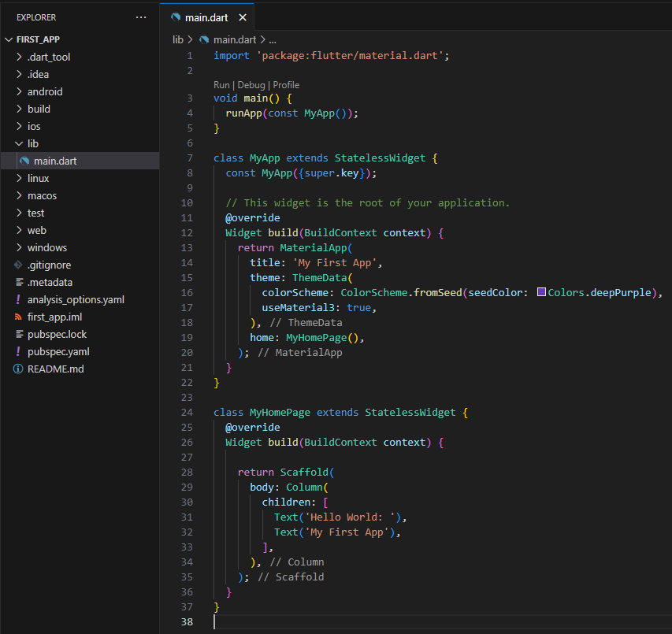Click the Dart icon on main.dart tab

[x=176, y=17]
